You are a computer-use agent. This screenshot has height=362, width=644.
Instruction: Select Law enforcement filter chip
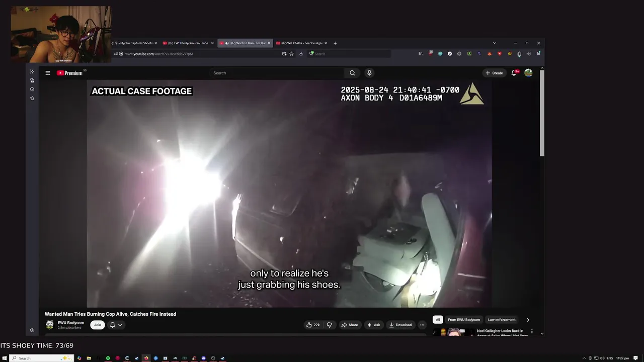502,320
